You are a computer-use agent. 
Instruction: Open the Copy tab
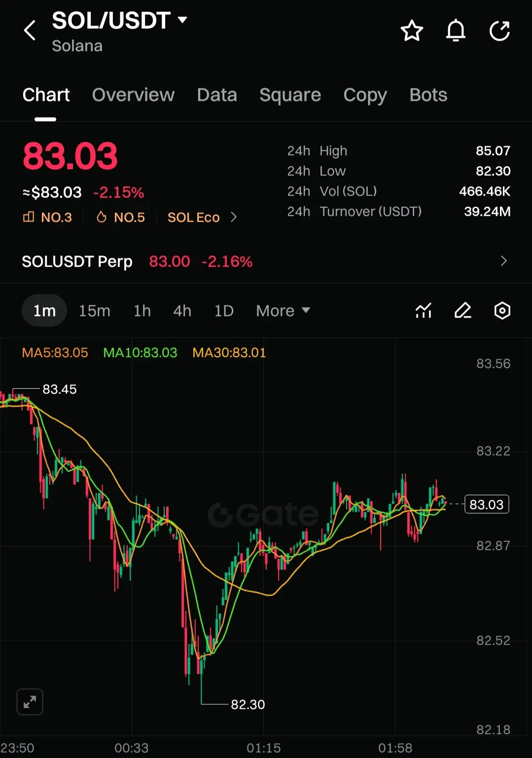pyautogui.click(x=365, y=95)
